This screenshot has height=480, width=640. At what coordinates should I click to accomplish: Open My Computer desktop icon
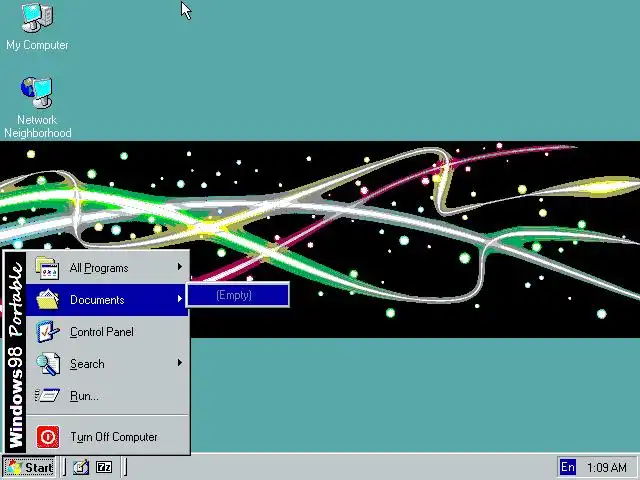click(37, 27)
